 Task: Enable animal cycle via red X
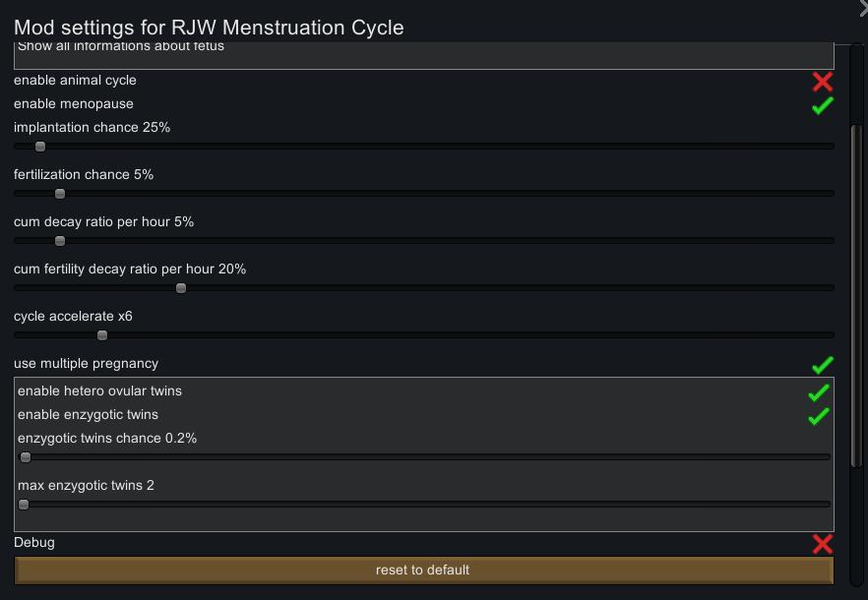[823, 82]
